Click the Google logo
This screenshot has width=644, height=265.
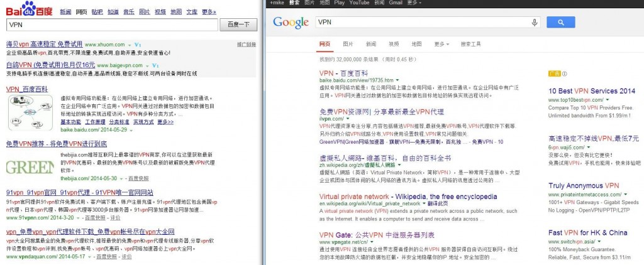coord(291,23)
